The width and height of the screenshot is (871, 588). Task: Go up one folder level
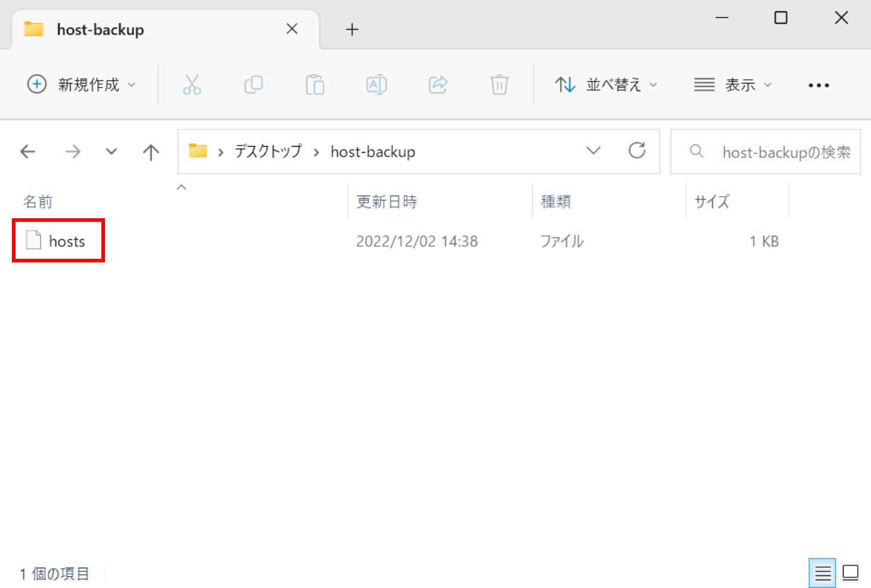(151, 152)
